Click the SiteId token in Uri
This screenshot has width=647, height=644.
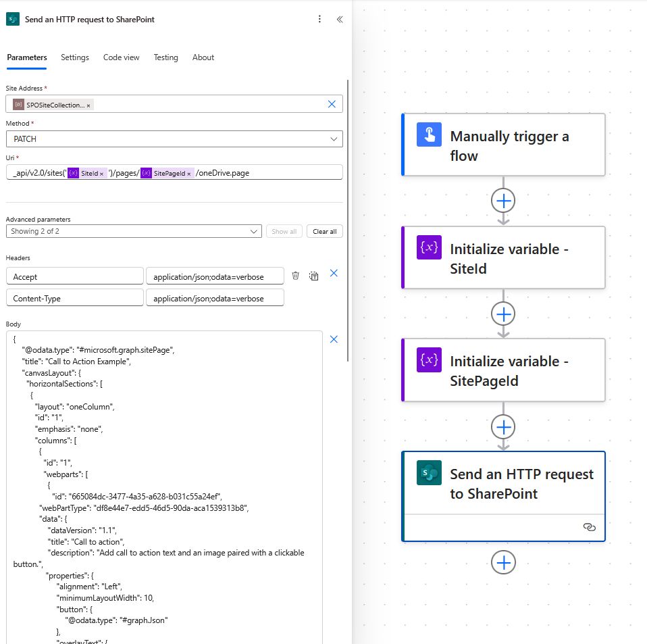tap(87, 174)
